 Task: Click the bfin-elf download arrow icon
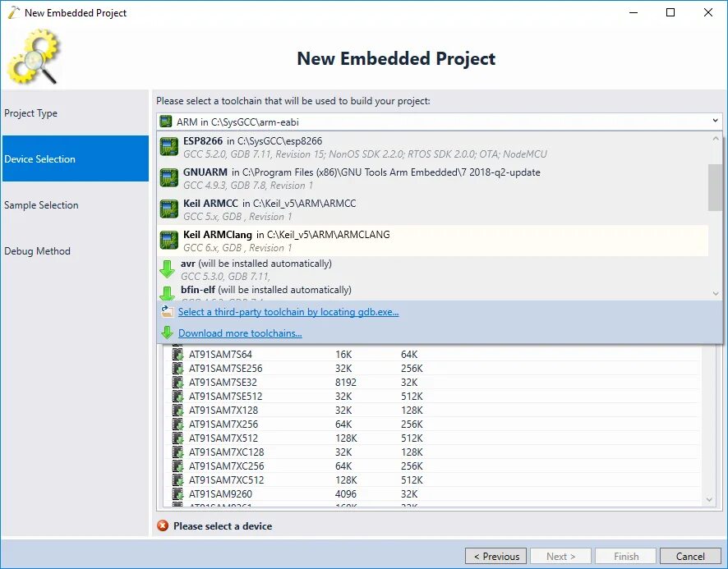point(167,293)
